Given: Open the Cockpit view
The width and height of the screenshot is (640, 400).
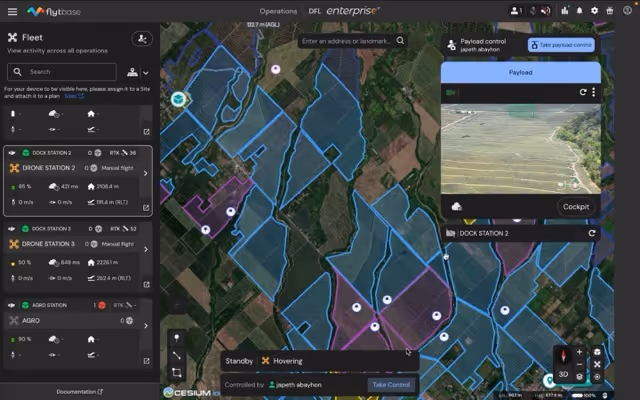Looking at the screenshot, I should coord(576,207).
